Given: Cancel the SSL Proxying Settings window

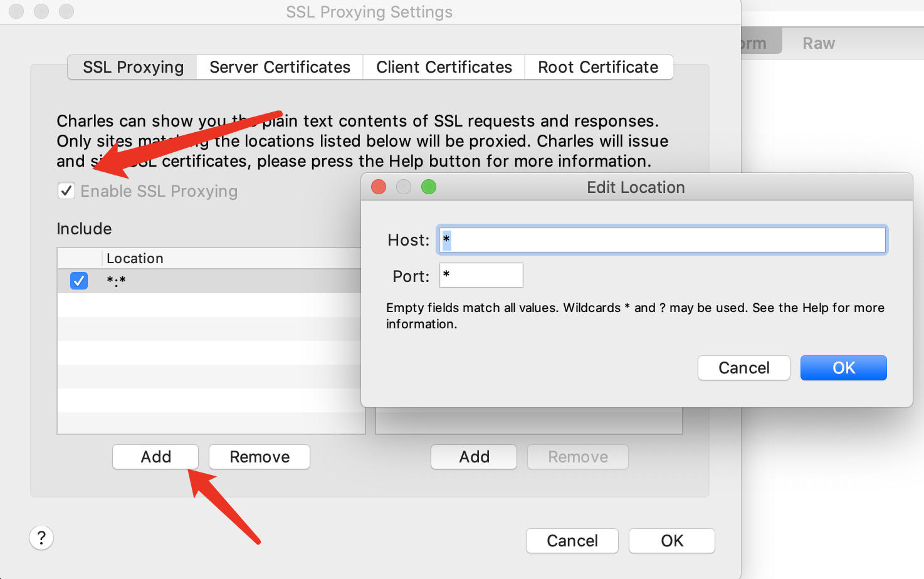Looking at the screenshot, I should click(x=572, y=541).
